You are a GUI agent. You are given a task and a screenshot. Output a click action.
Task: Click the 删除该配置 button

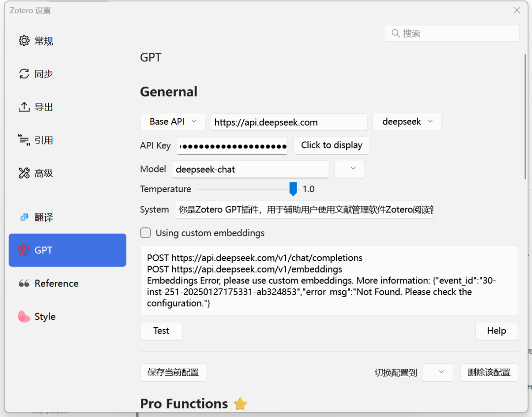click(489, 372)
